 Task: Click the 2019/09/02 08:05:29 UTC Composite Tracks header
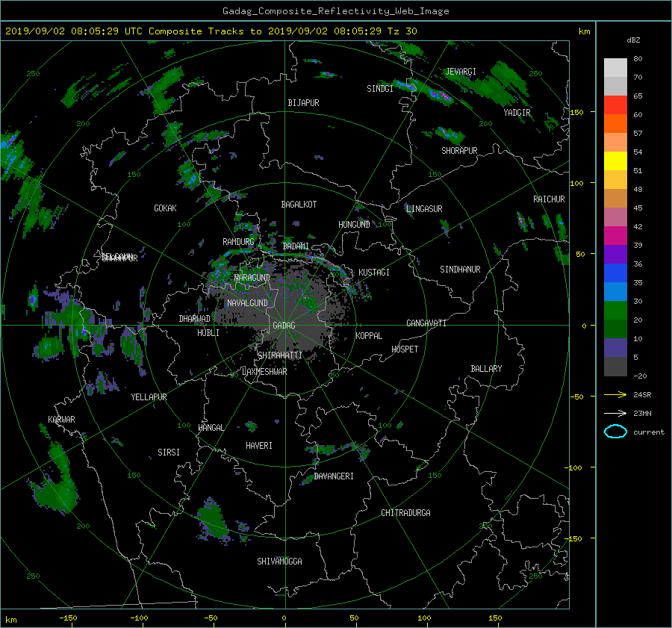(211, 31)
